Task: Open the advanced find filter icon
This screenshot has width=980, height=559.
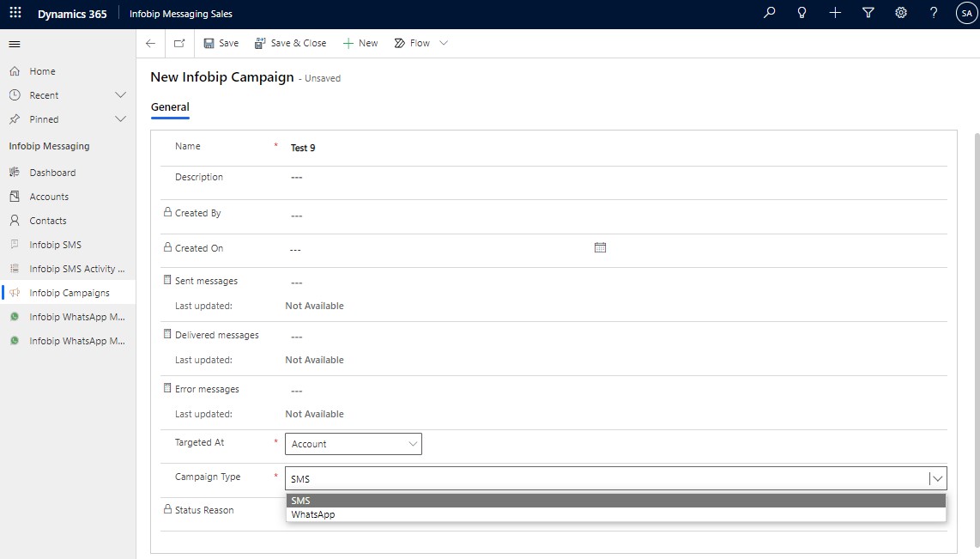Action: click(x=868, y=13)
